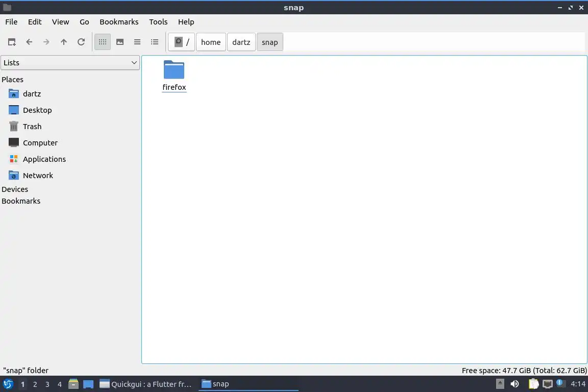Switch to compact view mode
Screen dimensions: 588x392
click(137, 42)
